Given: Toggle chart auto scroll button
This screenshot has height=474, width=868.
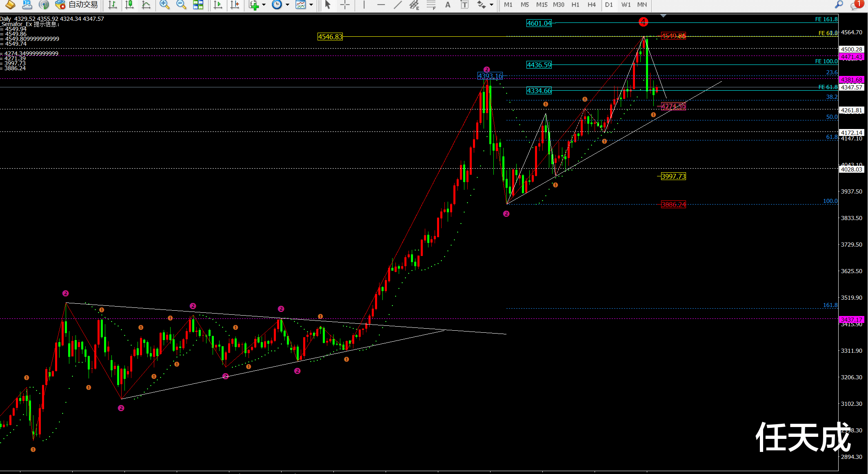Looking at the screenshot, I should (x=218, y=4).
